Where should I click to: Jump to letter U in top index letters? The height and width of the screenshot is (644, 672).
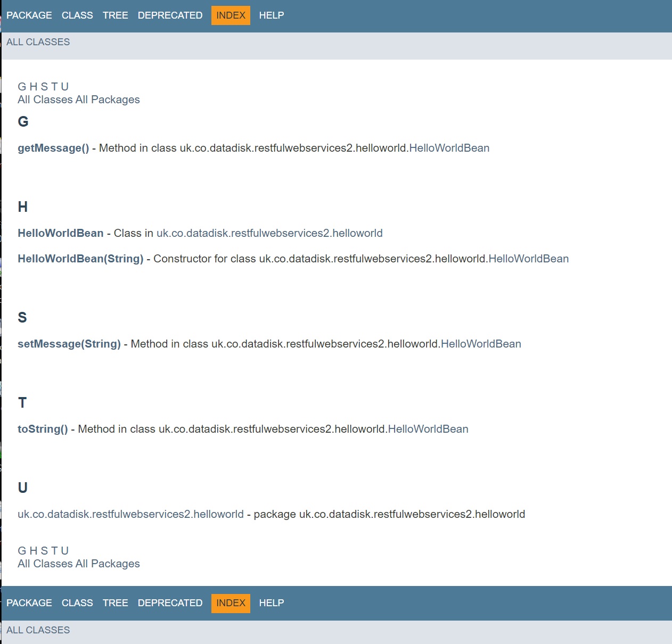point(64,87)
